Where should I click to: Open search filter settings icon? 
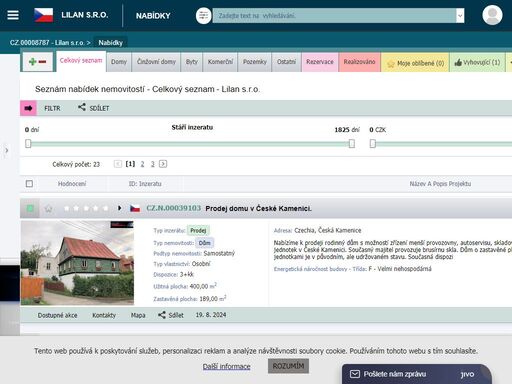click(203, 16)
